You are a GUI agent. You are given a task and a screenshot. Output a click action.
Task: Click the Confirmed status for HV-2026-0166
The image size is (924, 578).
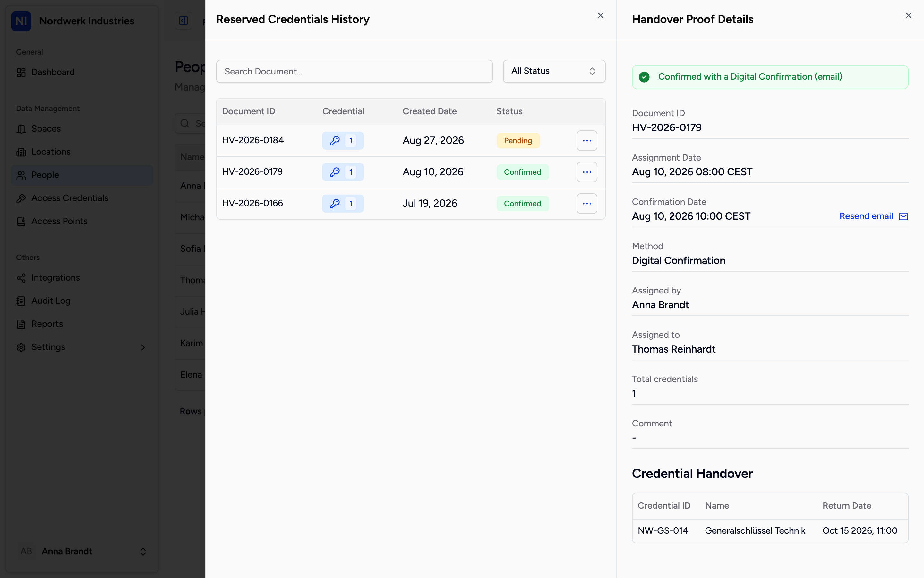(523, 203)
